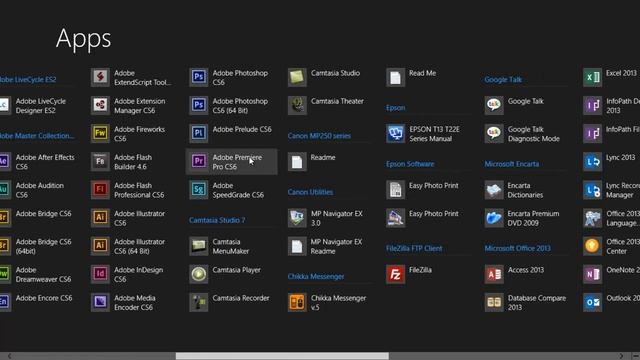Launch Encarta Premium DVD 2009 icon
The height and width of the screenshot is (360, 640).
[494, 218]
